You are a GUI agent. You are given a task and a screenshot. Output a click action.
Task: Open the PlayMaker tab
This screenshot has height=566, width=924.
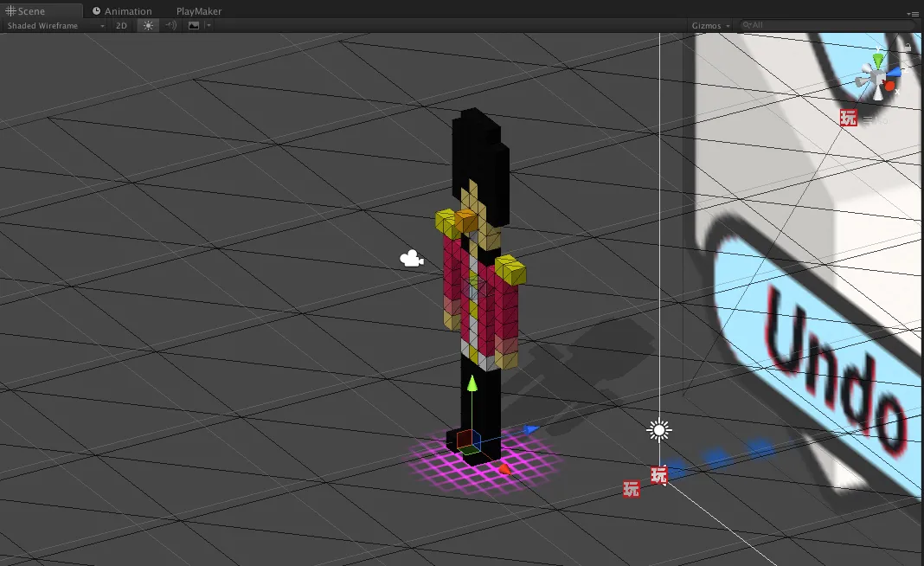tap(199, 10)
